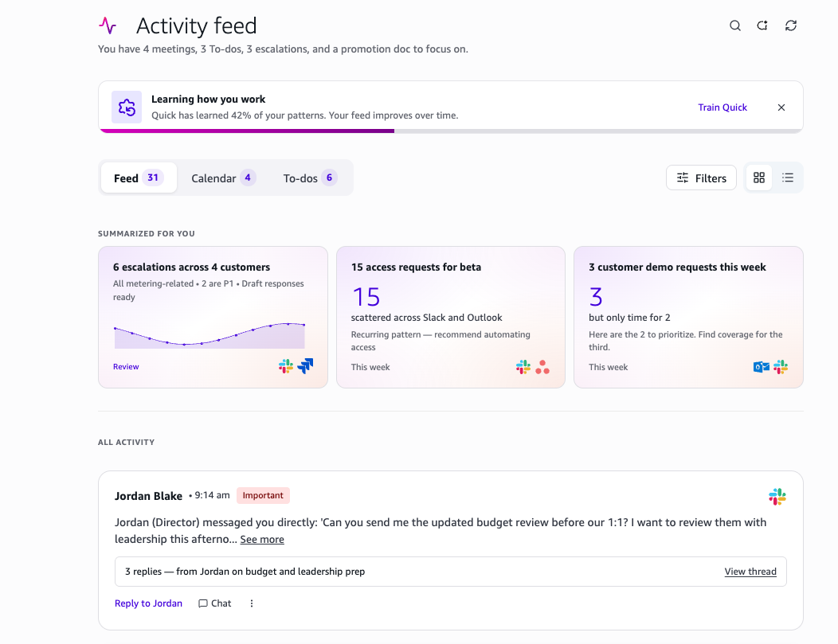Image resolution: width=838 pixels, height=644 pixels.
Task: Switch to the To-dos tab
Action: pyautogui.click(x=310, y=178)
